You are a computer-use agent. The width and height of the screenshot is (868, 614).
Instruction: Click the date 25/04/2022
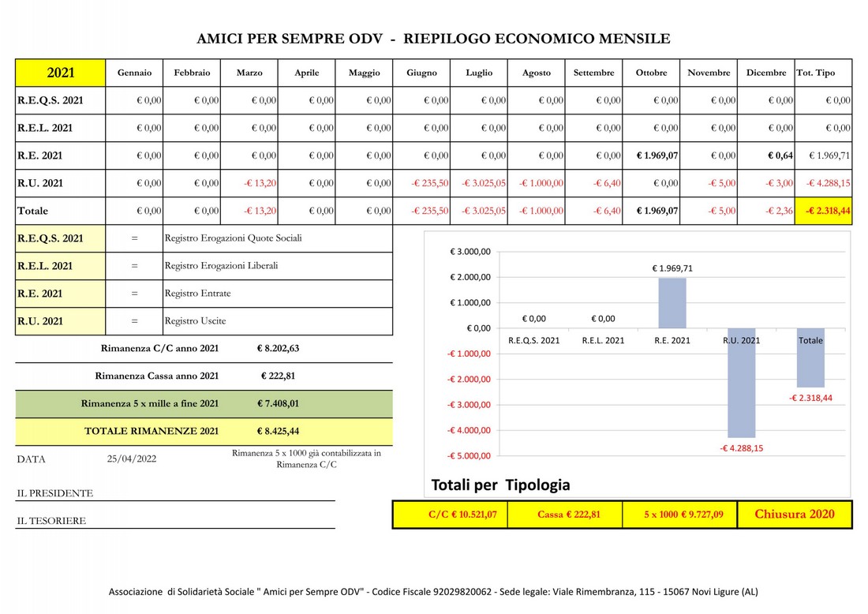[x=132, y=459]
